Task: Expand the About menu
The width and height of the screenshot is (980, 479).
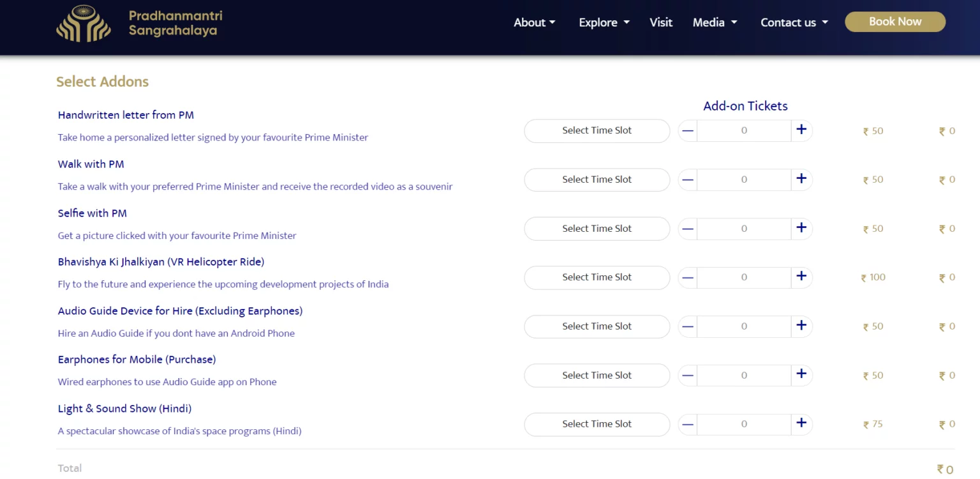Action: coord(534,22)
